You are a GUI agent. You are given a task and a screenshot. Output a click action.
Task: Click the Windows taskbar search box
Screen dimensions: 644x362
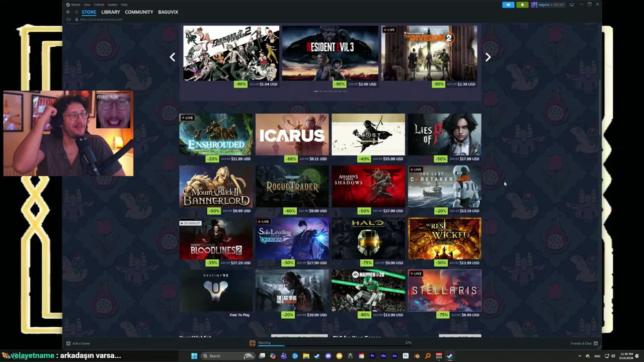(x=227, y=356)
